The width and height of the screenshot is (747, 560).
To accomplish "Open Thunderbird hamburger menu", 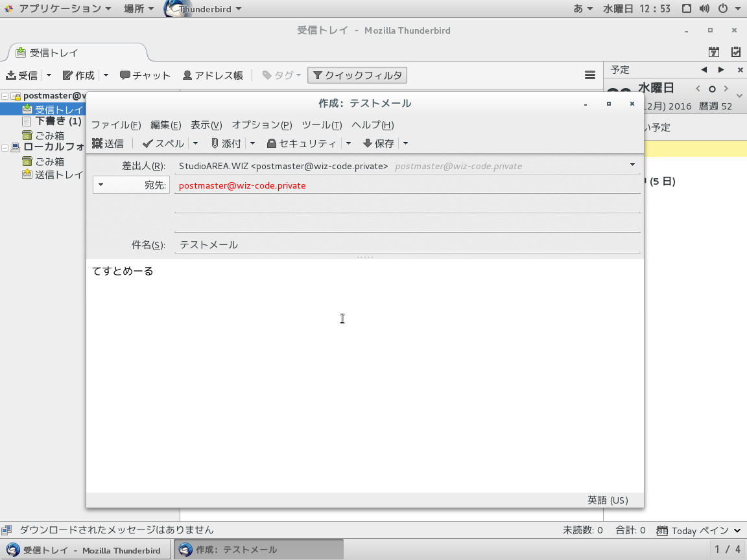I will point(590,75).
